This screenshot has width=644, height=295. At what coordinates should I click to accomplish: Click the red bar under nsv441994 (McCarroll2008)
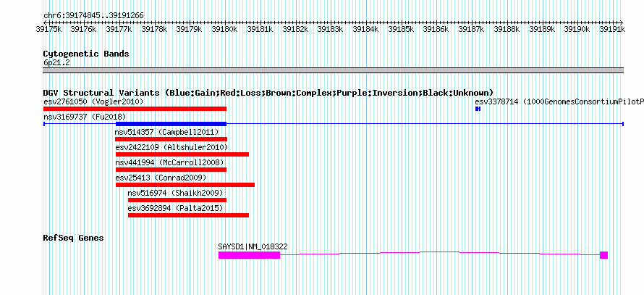point(171,170)
